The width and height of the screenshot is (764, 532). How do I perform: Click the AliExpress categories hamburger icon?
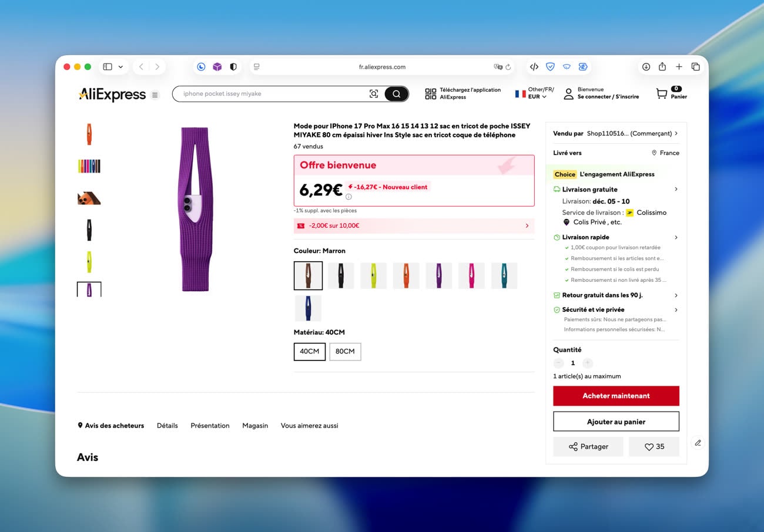coord(155,95)
